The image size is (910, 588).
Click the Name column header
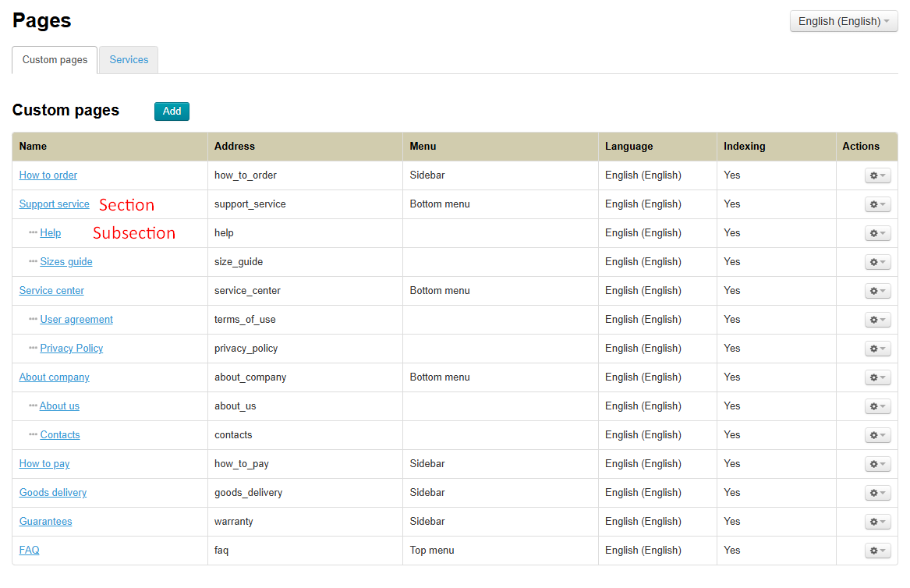pyautogui.click(x=33, y=147)
